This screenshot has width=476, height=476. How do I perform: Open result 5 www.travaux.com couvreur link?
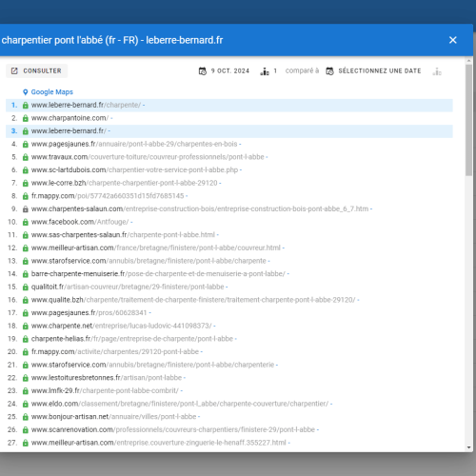click(148, 157)
